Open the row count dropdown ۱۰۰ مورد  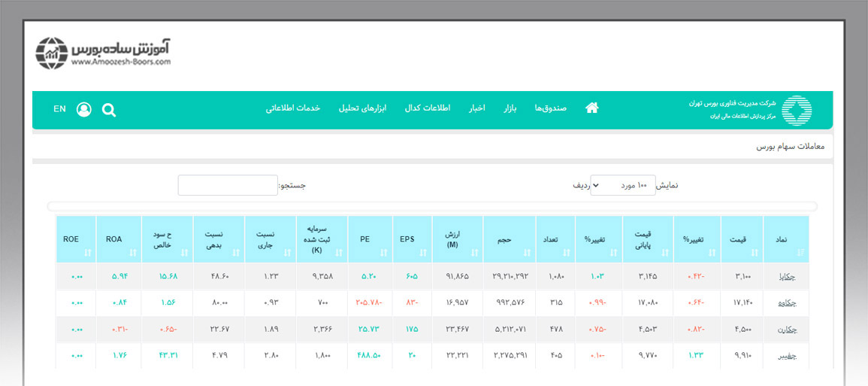(622, 185)
